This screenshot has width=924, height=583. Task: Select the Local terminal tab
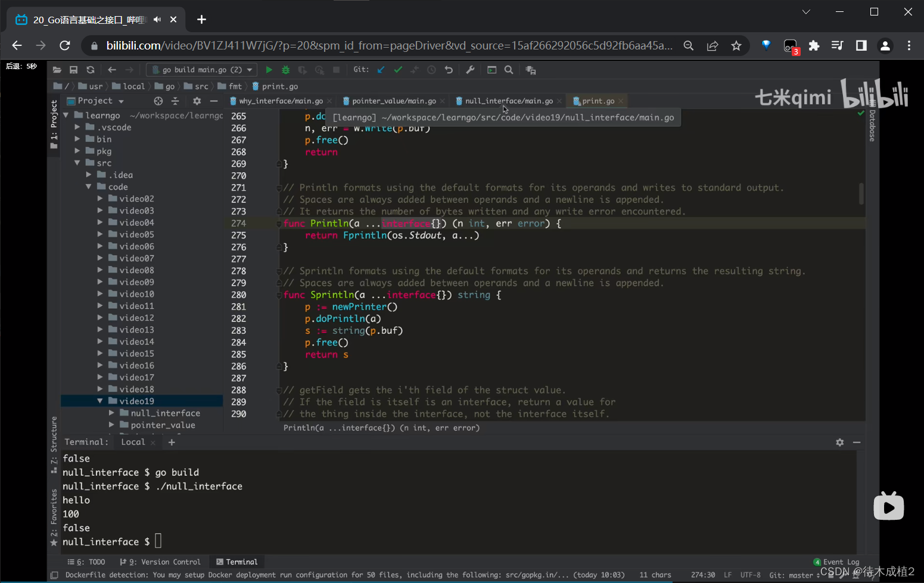coord(133,442)
